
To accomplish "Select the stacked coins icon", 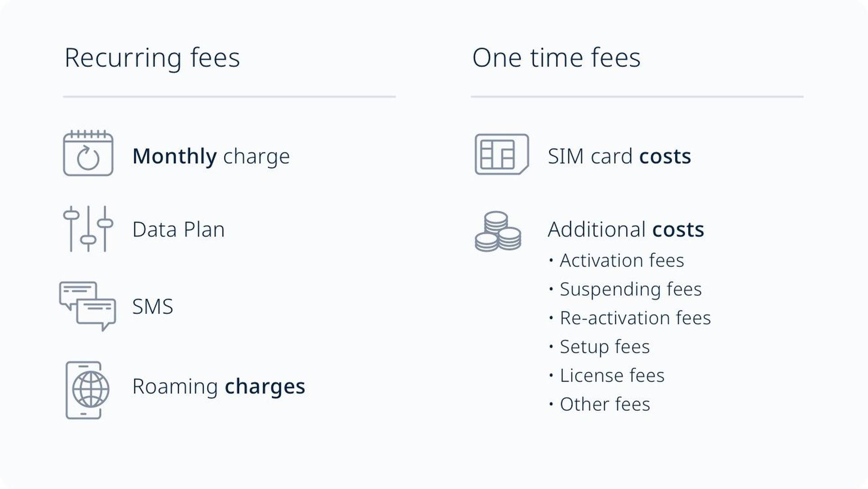I will coord(498,231).
